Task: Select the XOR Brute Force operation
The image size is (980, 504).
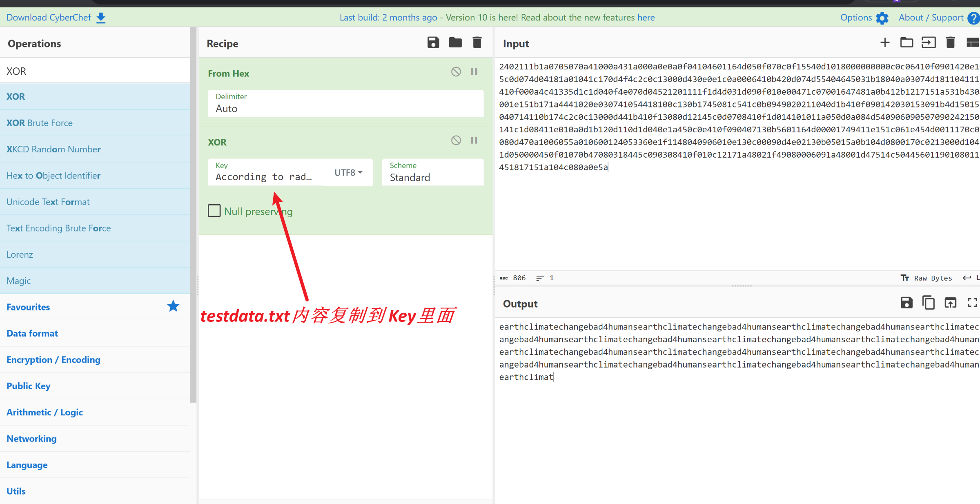Action: click(95, 123)
